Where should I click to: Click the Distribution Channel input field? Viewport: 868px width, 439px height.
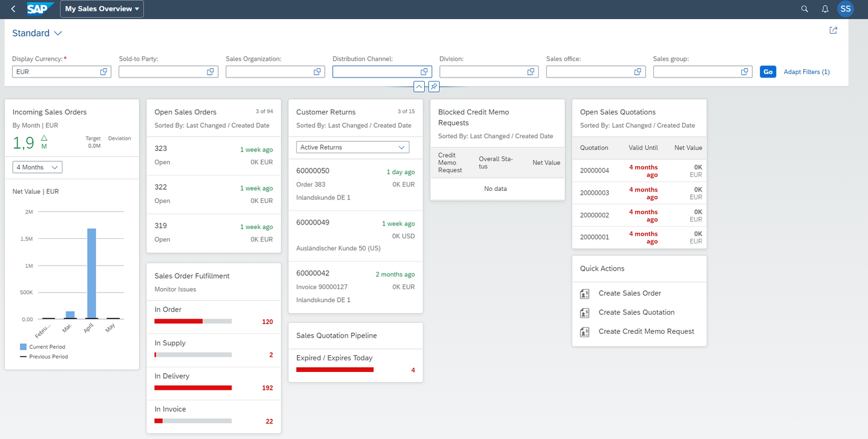(x=375, y=72)
